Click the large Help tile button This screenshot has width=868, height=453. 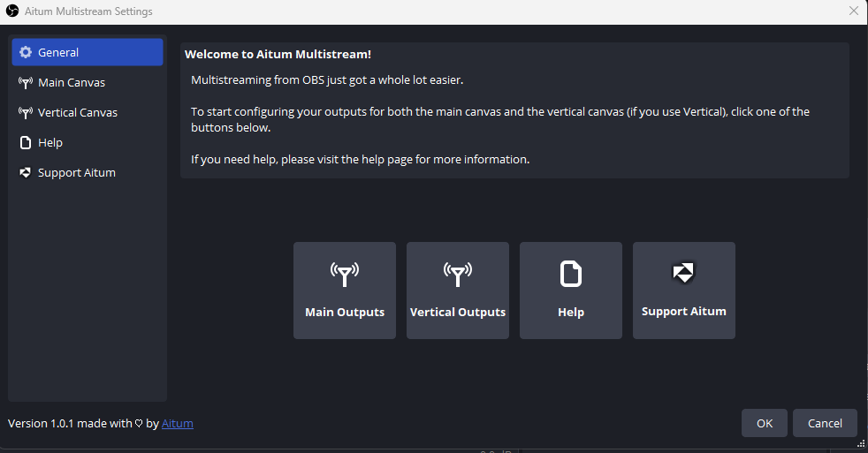[x=571, y=291]
